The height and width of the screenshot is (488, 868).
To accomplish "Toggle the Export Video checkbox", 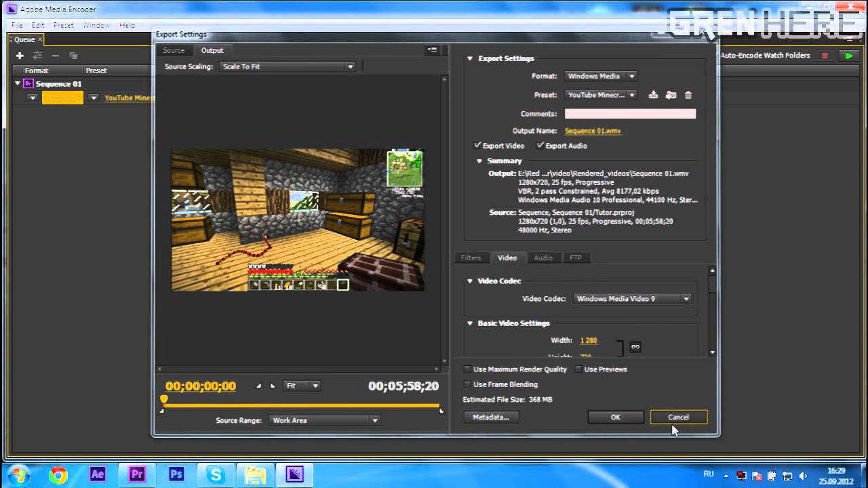I will tap(477, 146).
